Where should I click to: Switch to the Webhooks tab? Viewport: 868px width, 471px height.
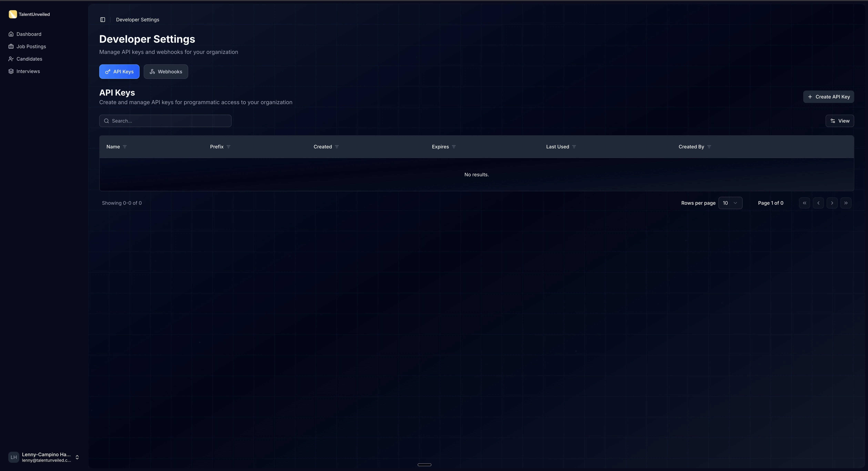point(165,71)
